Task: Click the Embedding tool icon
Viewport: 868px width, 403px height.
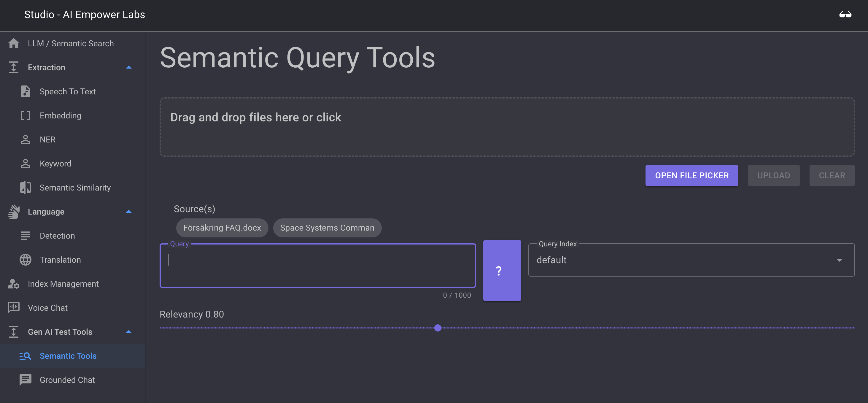Action: click(x=26, y=115)
